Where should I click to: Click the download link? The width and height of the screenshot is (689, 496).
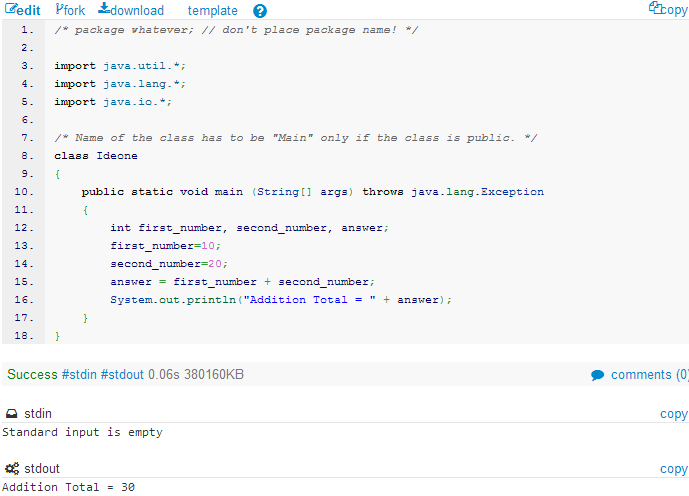pyautogui.click(x=131, y=10)
